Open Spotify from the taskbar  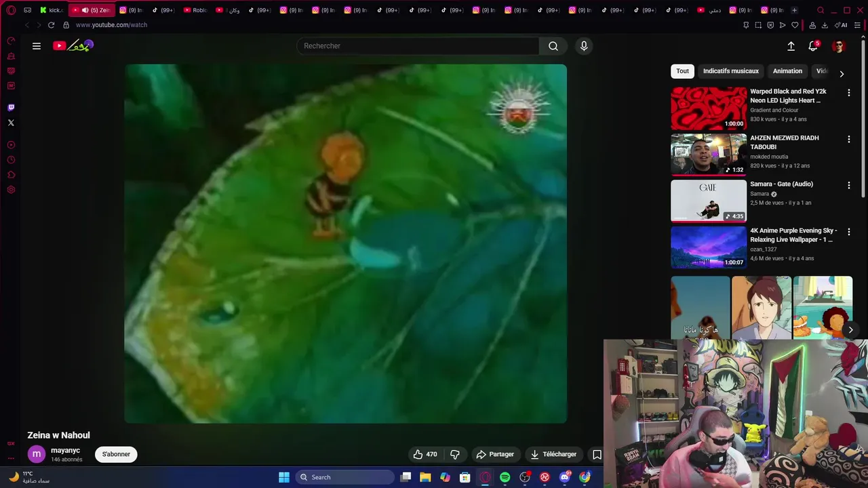pyautogui.click(x=505, y=477)
